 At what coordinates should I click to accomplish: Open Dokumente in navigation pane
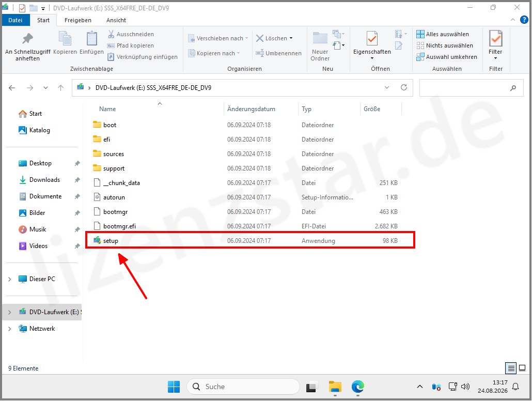point(40,196)
